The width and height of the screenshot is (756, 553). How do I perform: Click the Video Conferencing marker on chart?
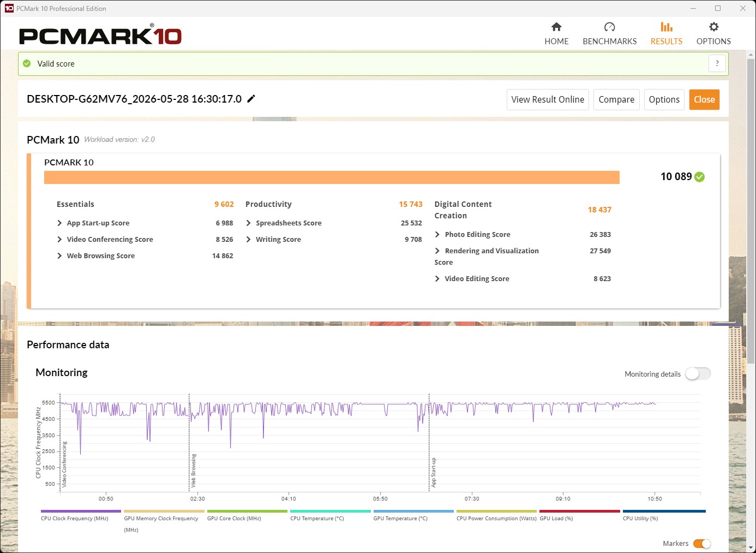[64, 464]
